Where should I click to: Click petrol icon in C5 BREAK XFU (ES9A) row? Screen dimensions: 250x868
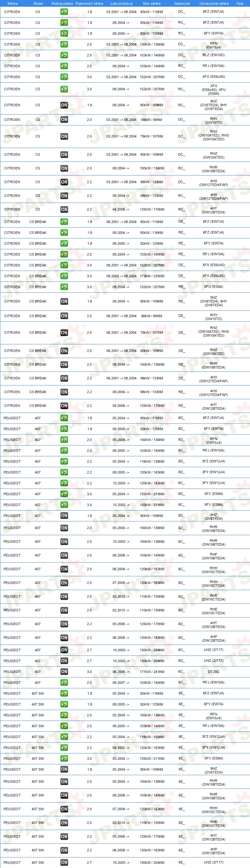point(64,287)
